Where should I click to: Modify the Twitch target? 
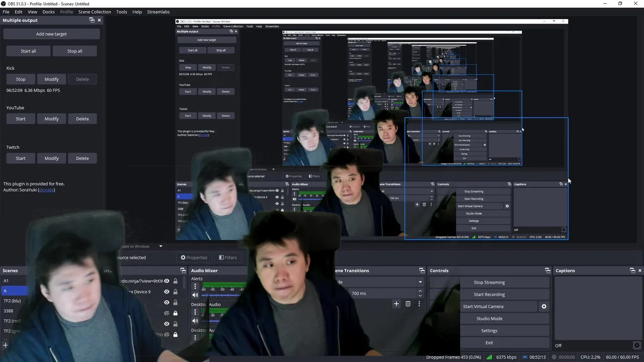(51, 158)
